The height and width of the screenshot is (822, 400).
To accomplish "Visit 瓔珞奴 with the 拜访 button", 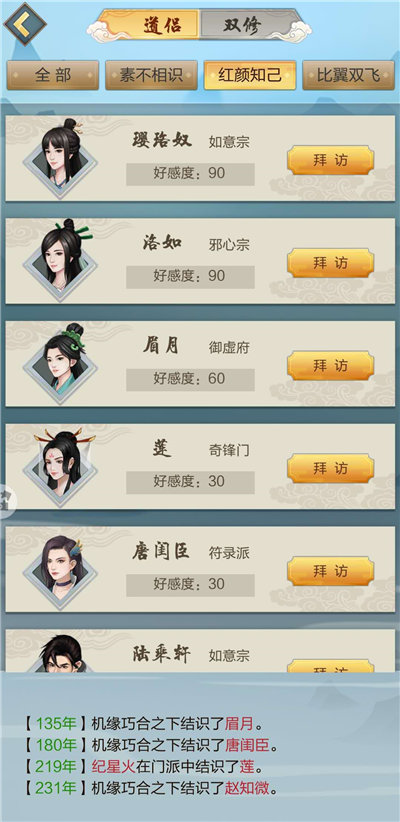I will coord(330,160).
